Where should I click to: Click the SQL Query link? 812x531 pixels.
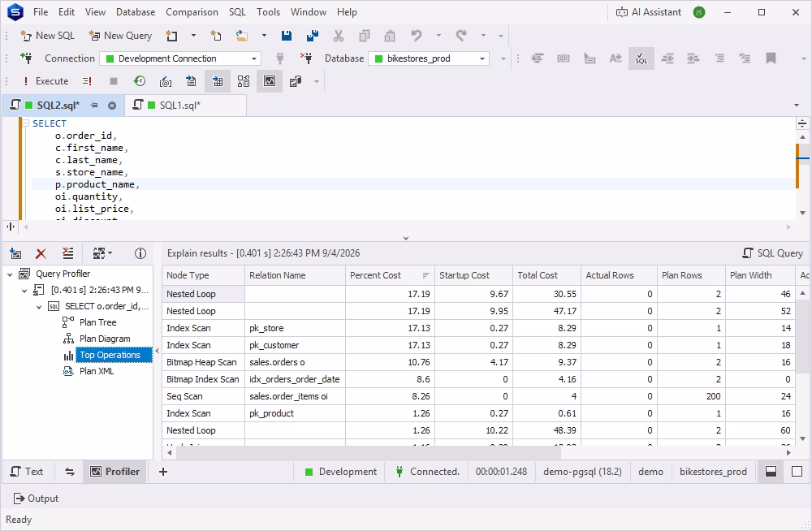773,253
